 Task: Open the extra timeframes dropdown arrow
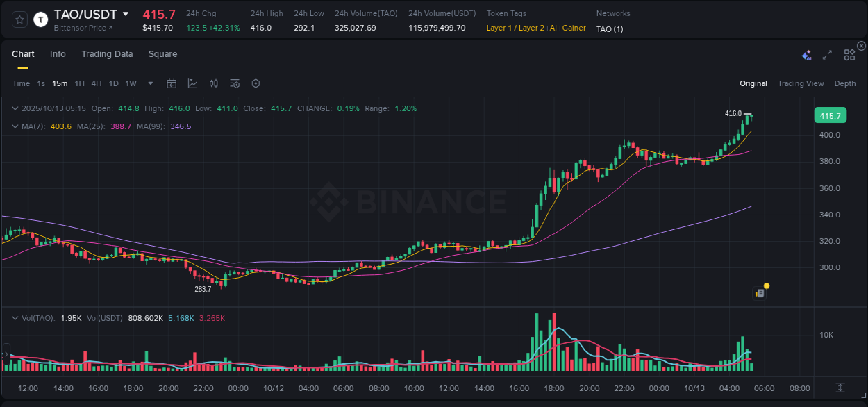pyautogui.click(x=149, y=83)
